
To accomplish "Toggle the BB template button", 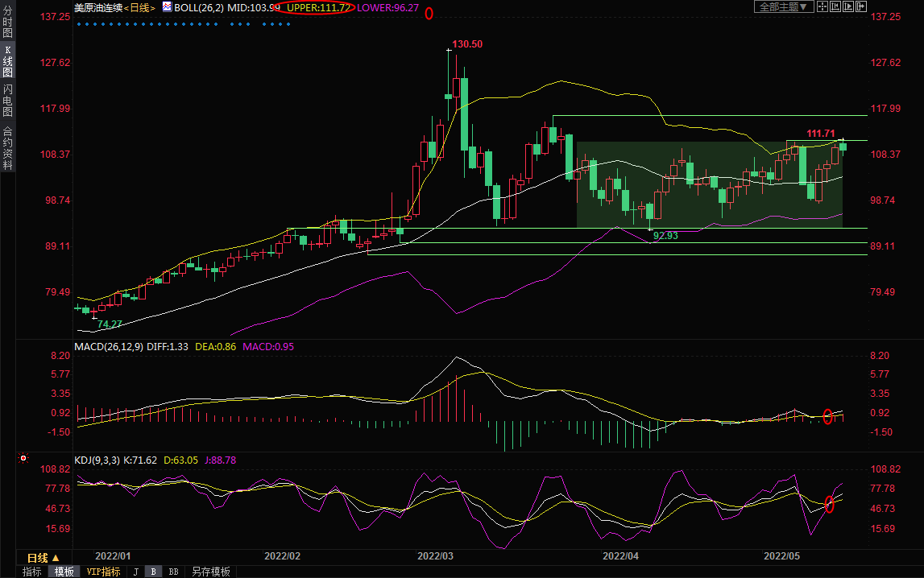I will (x=173, y=572).
